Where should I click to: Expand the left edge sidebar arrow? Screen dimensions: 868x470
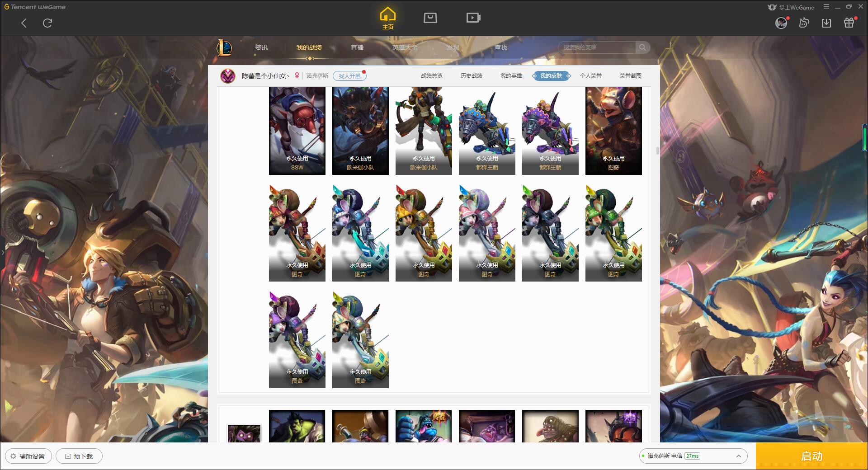(2, 252)
